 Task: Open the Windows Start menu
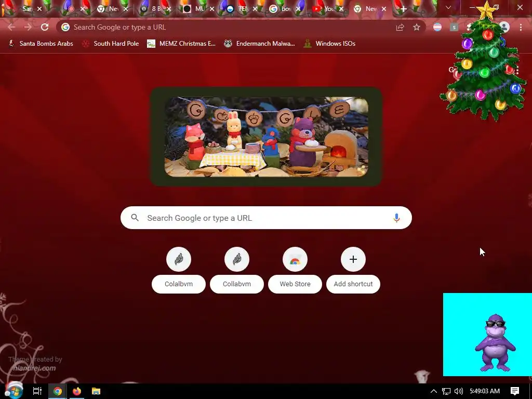pos(14,391)
